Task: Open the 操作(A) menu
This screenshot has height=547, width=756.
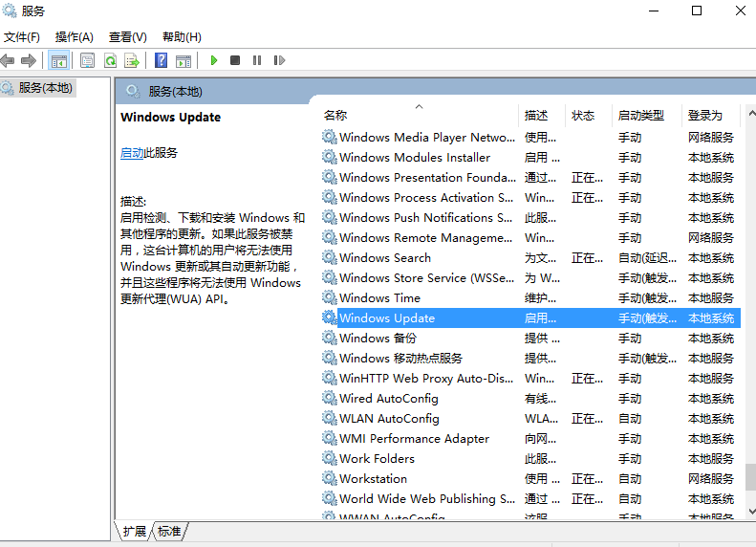Action: 74,37
